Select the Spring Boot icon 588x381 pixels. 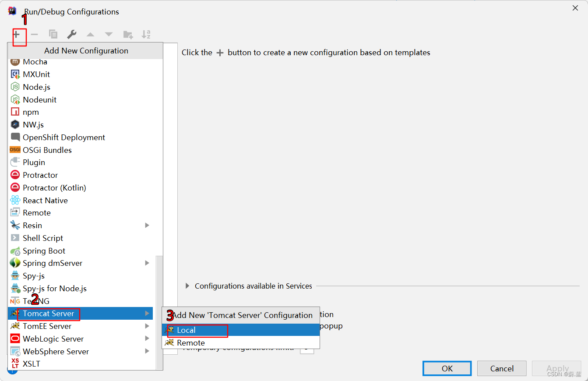pos(15,251)
